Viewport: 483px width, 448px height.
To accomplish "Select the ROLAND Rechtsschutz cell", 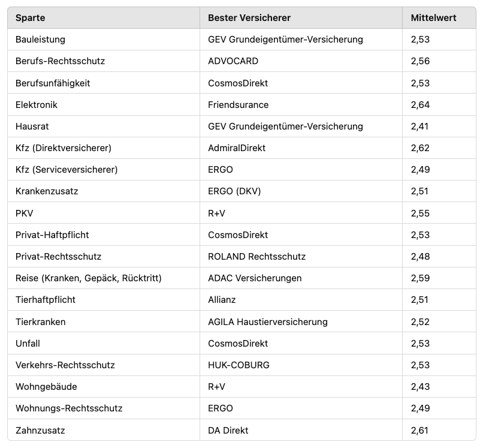I will [x=256, y=256].
